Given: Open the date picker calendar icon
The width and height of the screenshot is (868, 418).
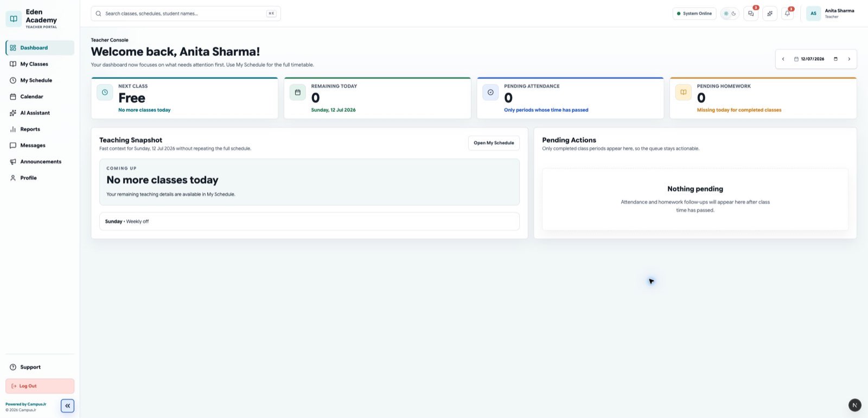Looking at the screenshot, I should pyautogui.click(x=835, y=59).
